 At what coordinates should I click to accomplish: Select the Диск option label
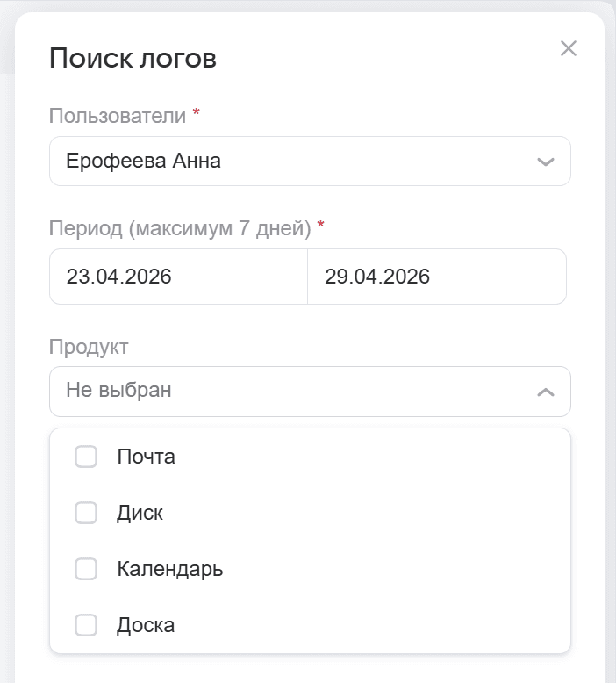(x=140, y=513)
